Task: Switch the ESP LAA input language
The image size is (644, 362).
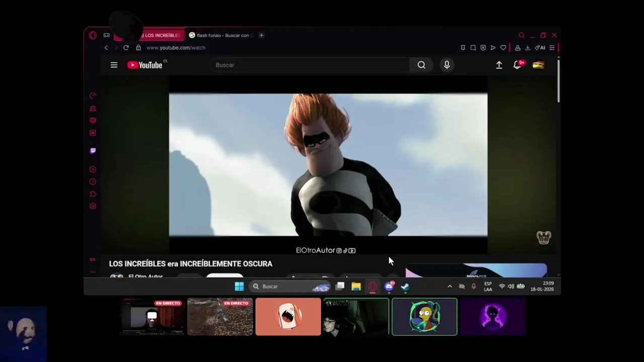Action: click(488, 287)
